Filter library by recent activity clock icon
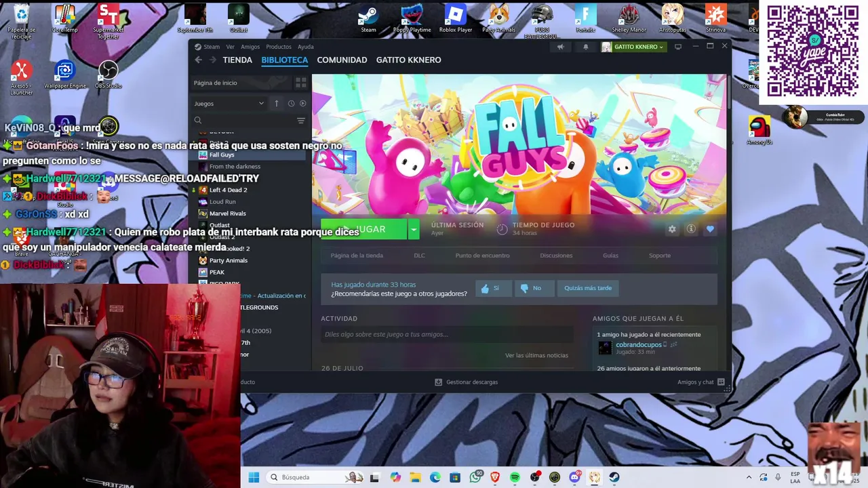868x488 pixels. [x=291, y=104]
